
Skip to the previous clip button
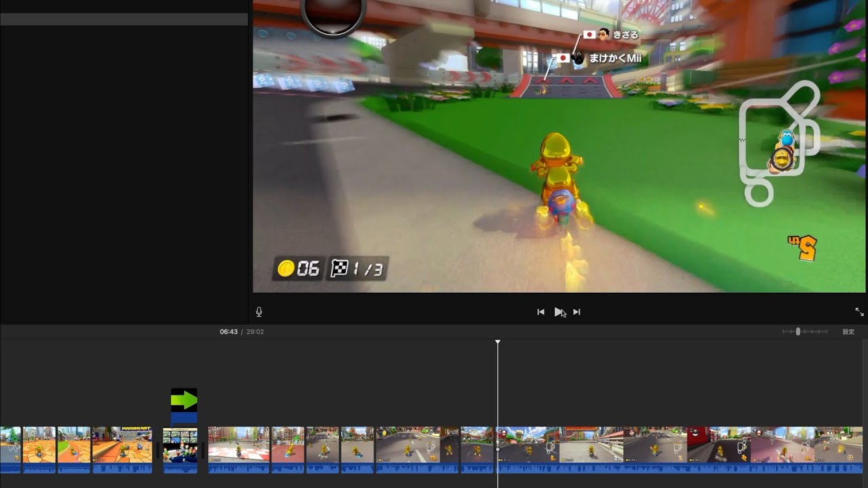pos(540,312)
